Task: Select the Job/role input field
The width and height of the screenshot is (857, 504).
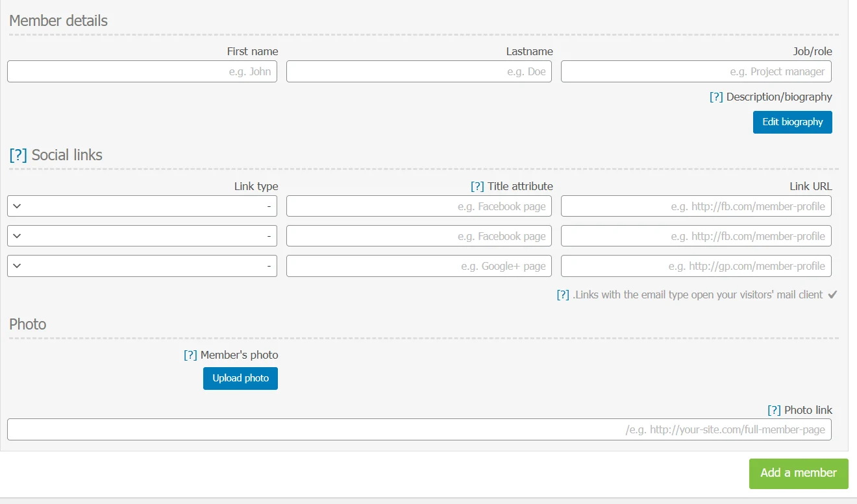Action: pos(695,71)
